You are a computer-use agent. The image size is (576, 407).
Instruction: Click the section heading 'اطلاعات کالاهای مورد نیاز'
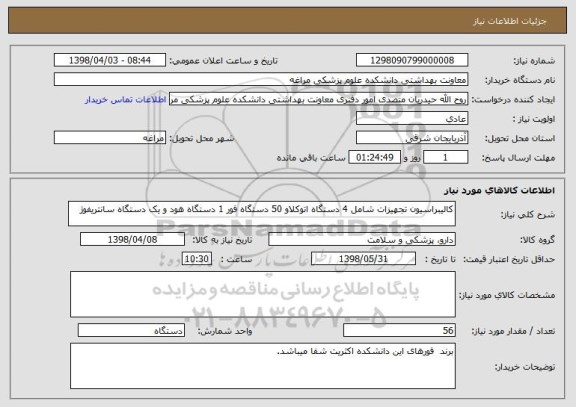click(500, 190)
